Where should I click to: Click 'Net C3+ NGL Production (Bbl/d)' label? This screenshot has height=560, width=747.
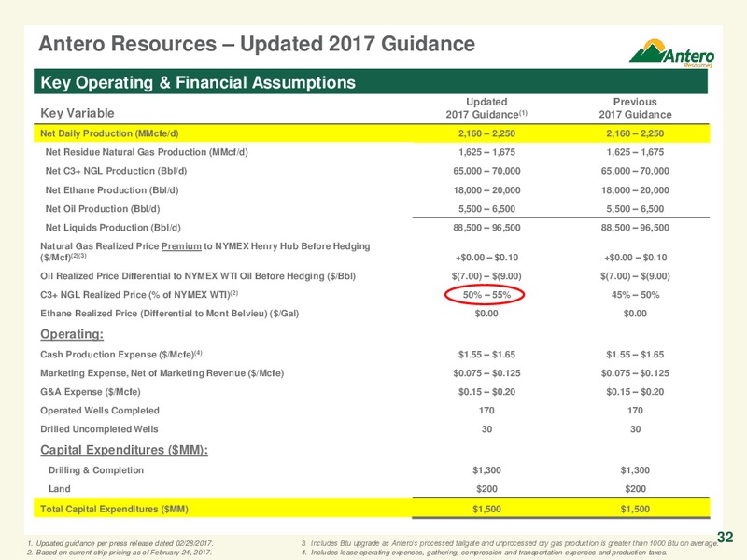pos(116,171)
